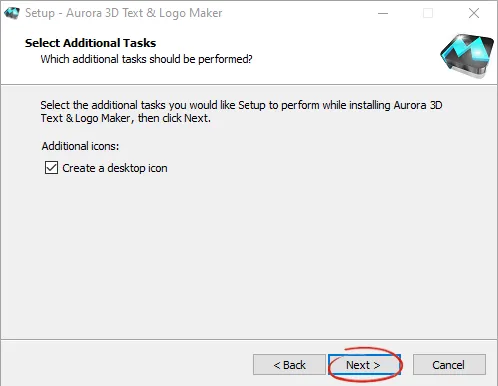Click the "Additional icons:" group label
The height and width of the screenshot is (386, 498).
coord(80,146)
